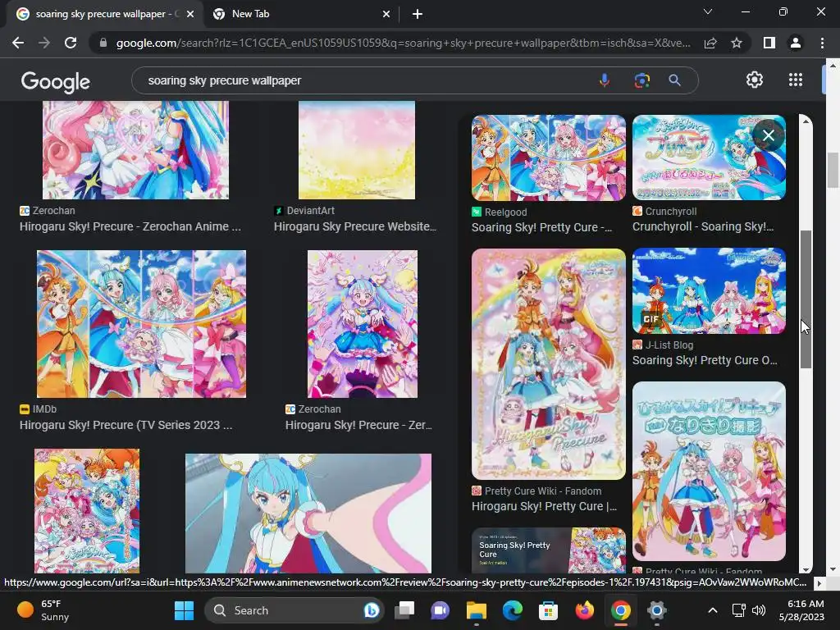Close the New Tab tab

point(386,15)
